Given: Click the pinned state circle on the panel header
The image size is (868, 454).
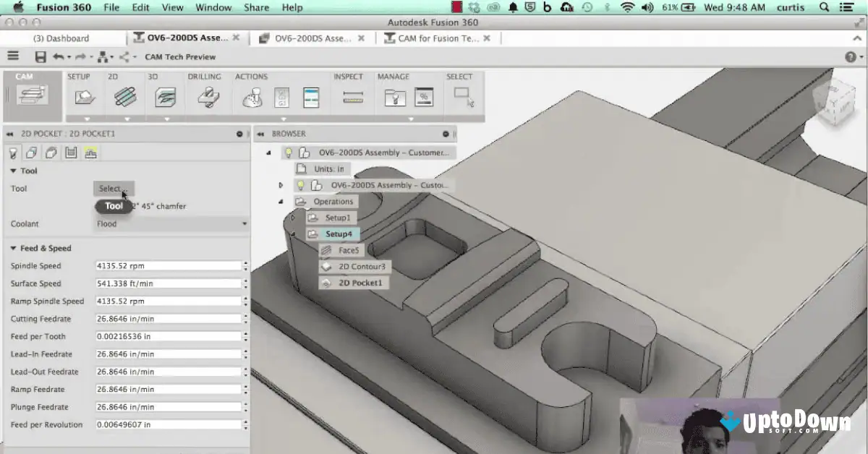Looking at the screenshot, I should click(239, 134).
